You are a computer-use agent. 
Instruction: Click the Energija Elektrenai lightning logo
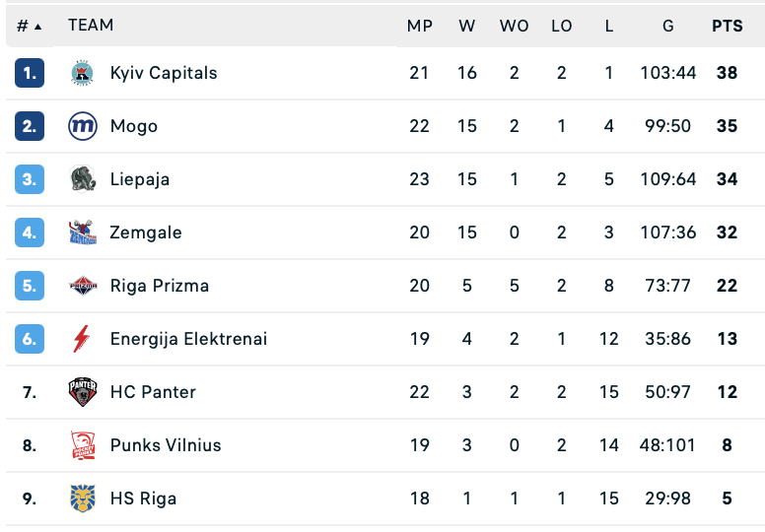pyautogui.click(x=83, y=339)
